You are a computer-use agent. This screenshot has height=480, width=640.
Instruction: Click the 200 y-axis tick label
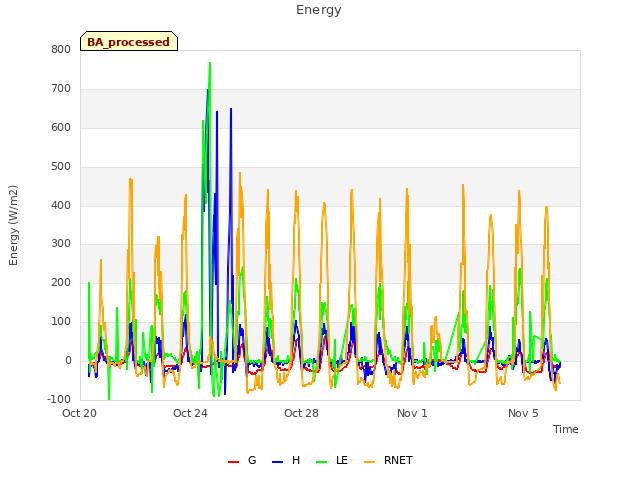pyautogui.click(x=61, y=282)
